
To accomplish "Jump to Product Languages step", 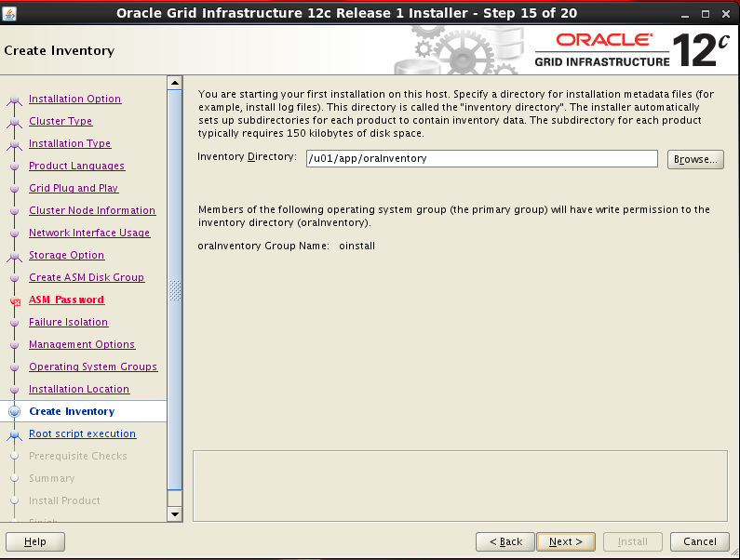I will pyautogui.click(x=76, y=166).
